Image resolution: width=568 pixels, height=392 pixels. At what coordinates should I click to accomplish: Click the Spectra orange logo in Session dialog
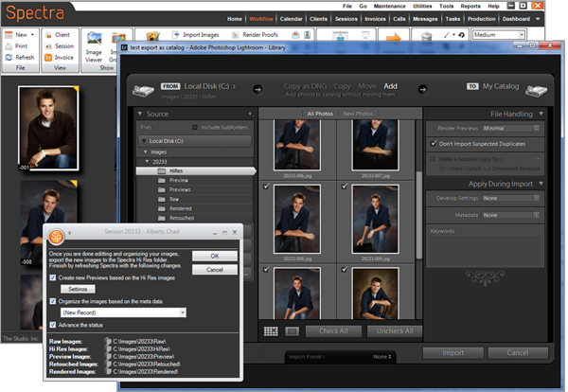56,237
